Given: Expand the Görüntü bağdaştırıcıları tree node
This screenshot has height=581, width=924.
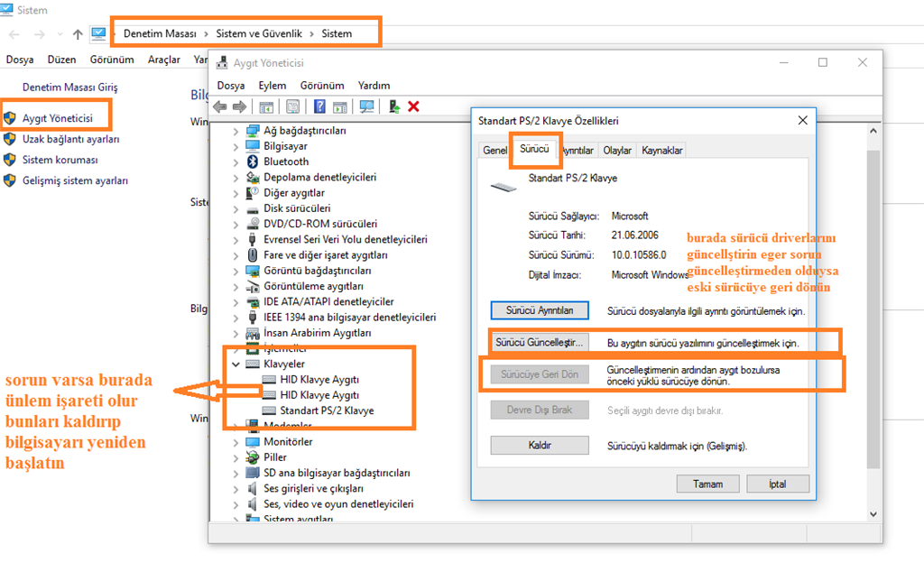Looking at the screenshot, I should [x=236, y=271].
